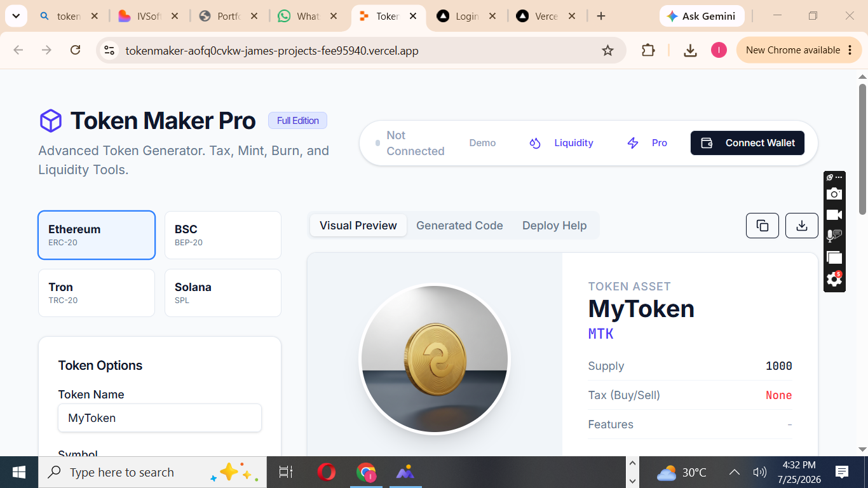868x488 pixels.
Task: Open the tab search dropdown arrow
Action: click(16, 17)
